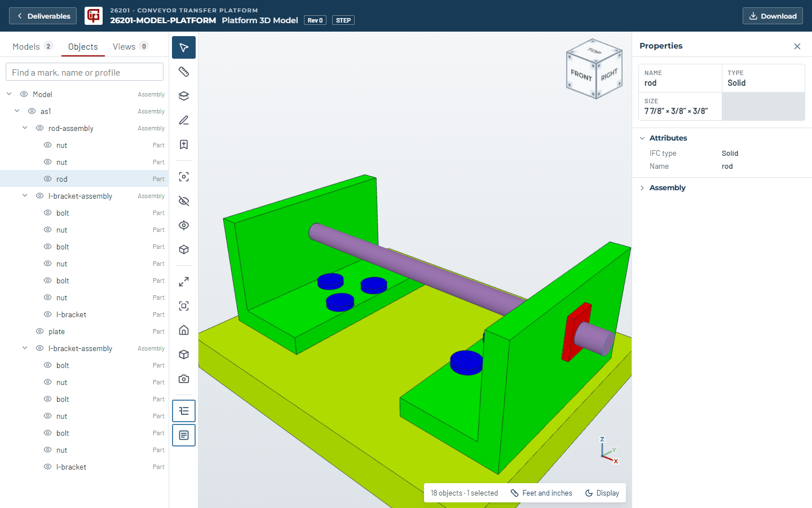Select the pencil markup tool
812x508 pixels.
pyautogui.click(x=184, y=120)
